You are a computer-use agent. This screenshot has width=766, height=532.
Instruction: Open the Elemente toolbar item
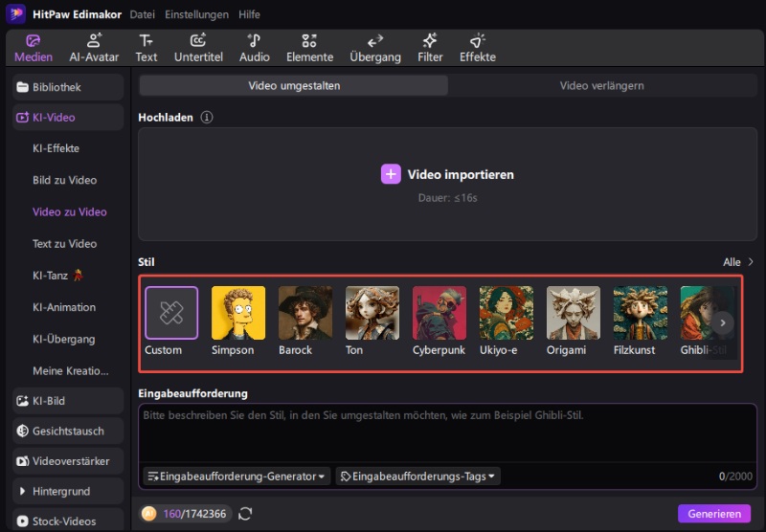pos(309,47)
